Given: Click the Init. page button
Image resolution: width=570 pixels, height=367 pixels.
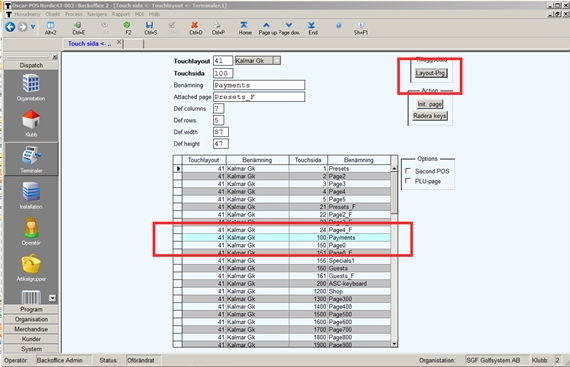Looking at the screenshot, I should pyautogui.click(x=430, y=104).
